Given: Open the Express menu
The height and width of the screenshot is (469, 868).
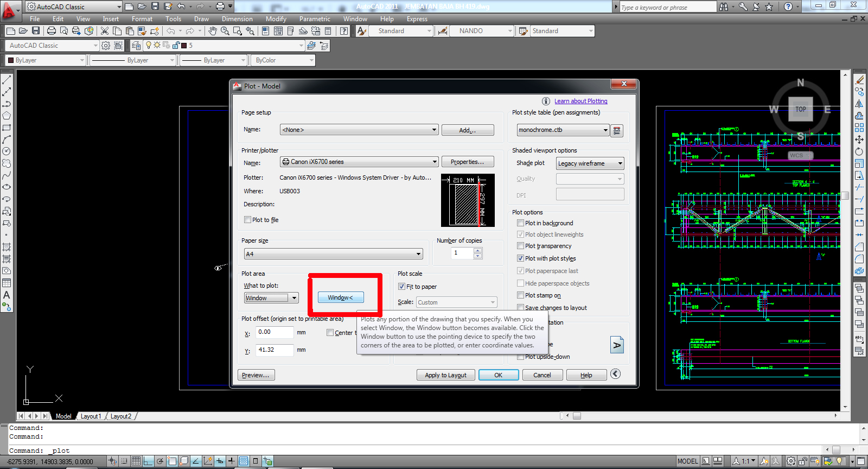Looking at the screenshot, I should 417,19.
